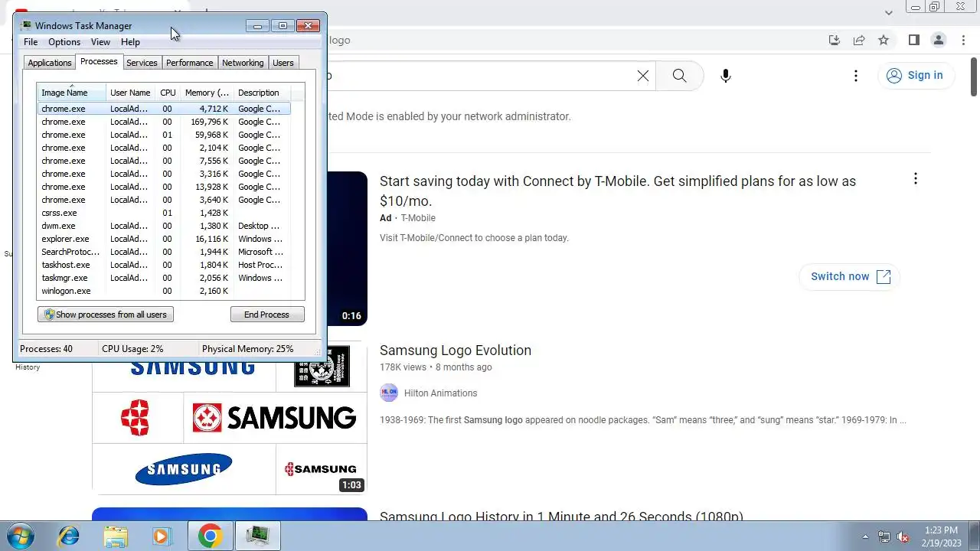Click the share page icon in Chrome
The image size is (980, 551).
click(x=859, y=40)
